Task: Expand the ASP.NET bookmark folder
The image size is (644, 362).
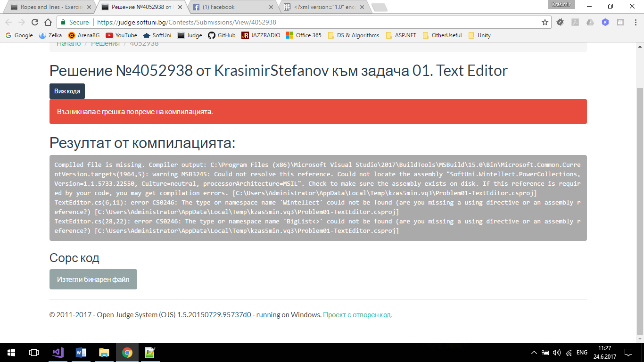Action: pyautogui.click(x=401, y=35)
